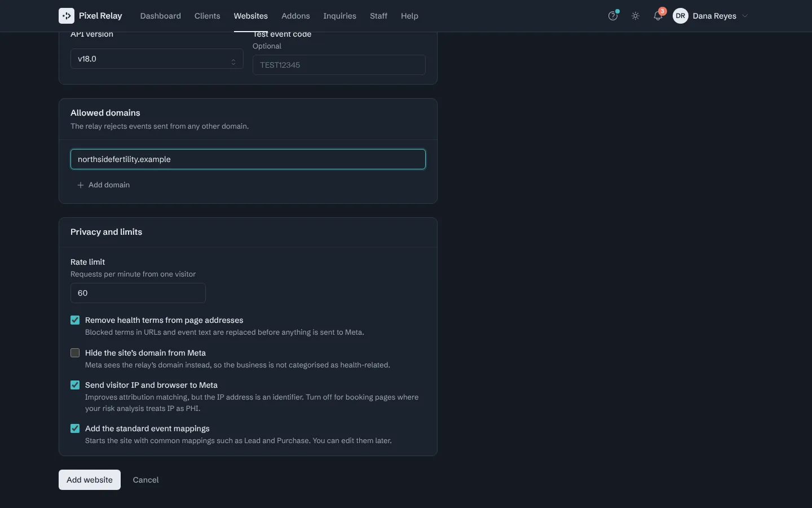Uncheck Add the standard event mappings
Viewport: 812px width, 508px height.
pyautogui.click(x=75, y=428)
